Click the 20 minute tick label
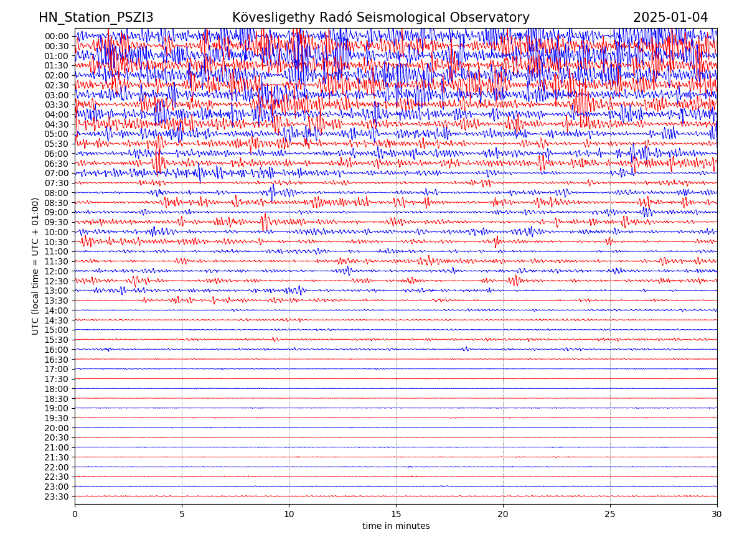Screen dimensions: 747x560 [503, 514]
